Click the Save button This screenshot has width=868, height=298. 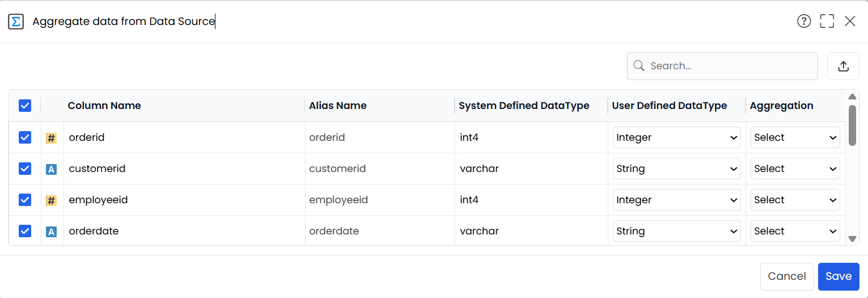pos(839,276)
